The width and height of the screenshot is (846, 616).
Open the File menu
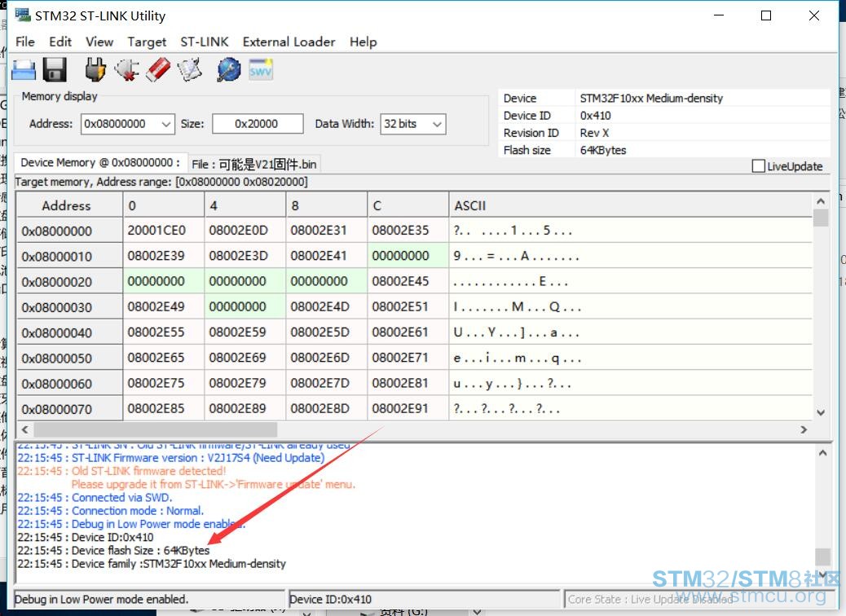(x=24, y=42)
